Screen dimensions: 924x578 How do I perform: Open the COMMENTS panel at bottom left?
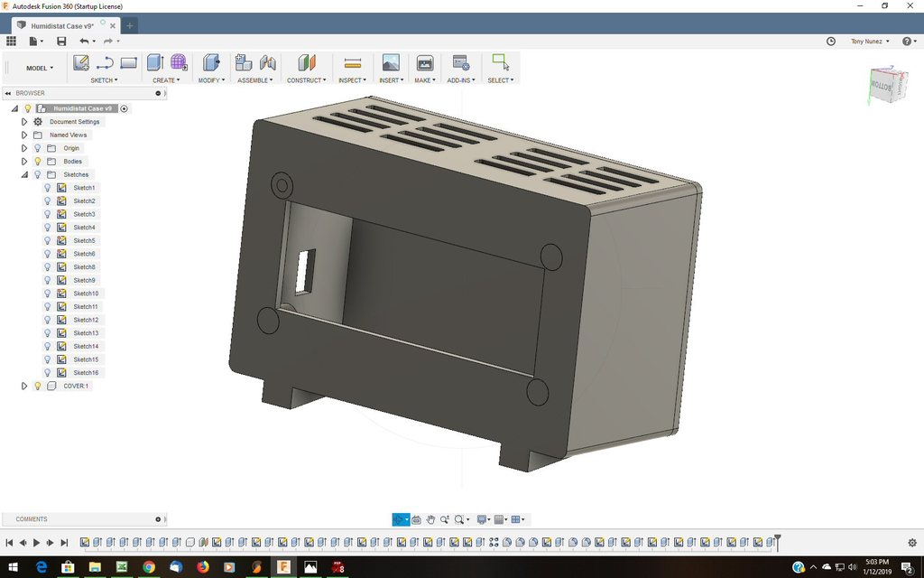[31, 518]
